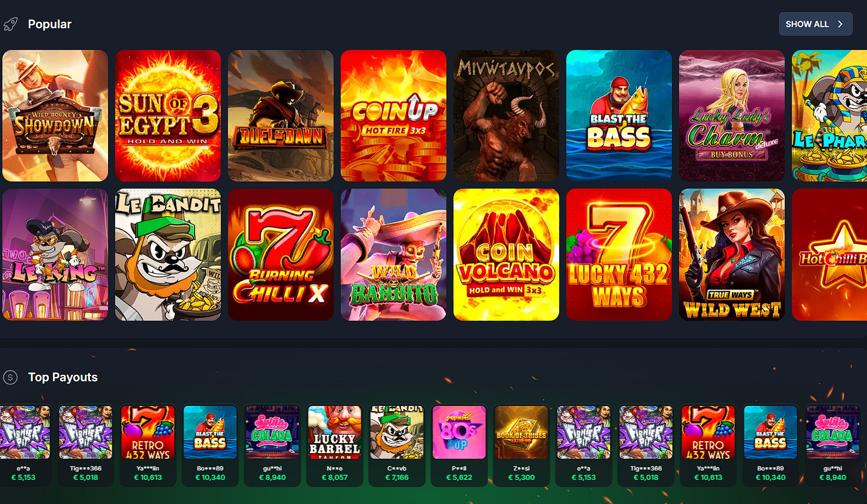Screen dimensions: 867x504
Task: Select the Coin Up Hot Fire game
Action: point(394,116)
